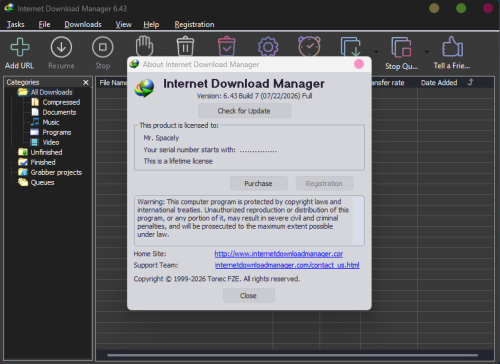Image resolution: width=500 pixels, height=364 pixels.
Task: Open the Help menu
Action: click(x=151, y=24)
